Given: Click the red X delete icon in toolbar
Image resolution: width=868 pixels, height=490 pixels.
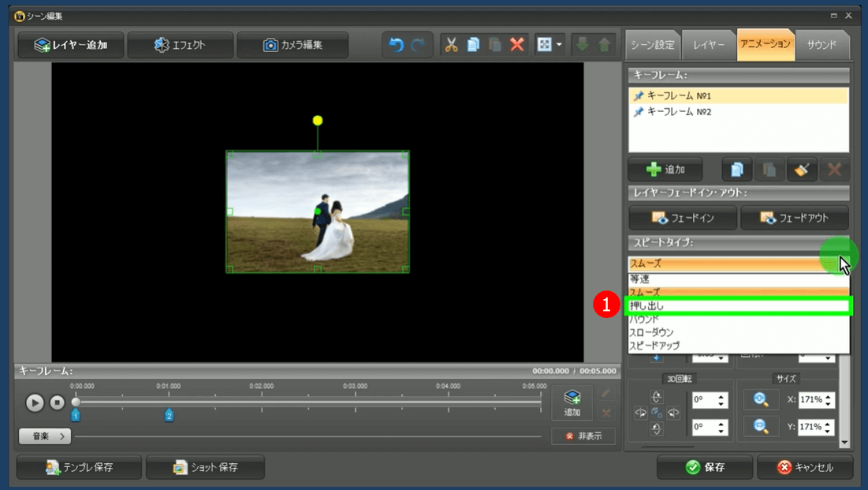Looking at the screenshot, I should point(517,45).
